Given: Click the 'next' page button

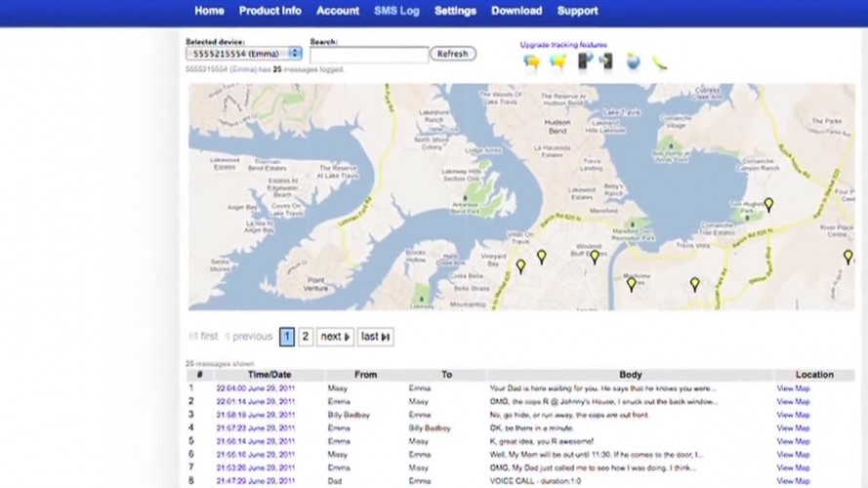Looking at the screenshot, I should coord(335,337).
